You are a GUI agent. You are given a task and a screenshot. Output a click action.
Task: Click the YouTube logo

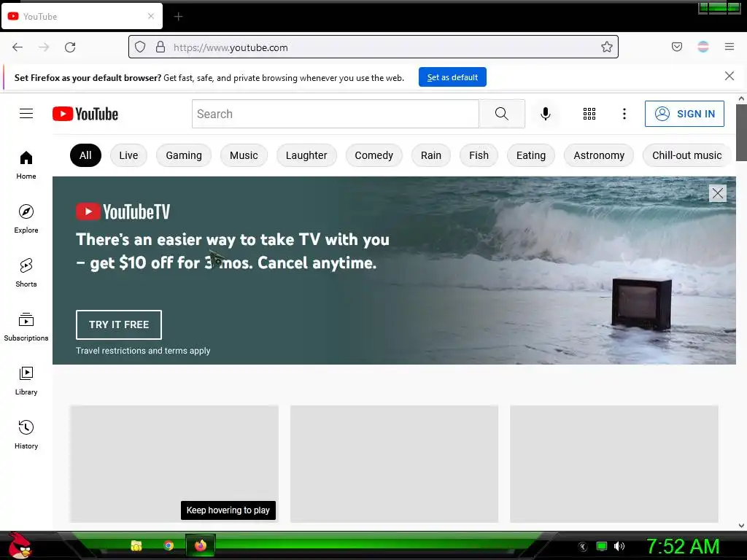tap(85, 114)
